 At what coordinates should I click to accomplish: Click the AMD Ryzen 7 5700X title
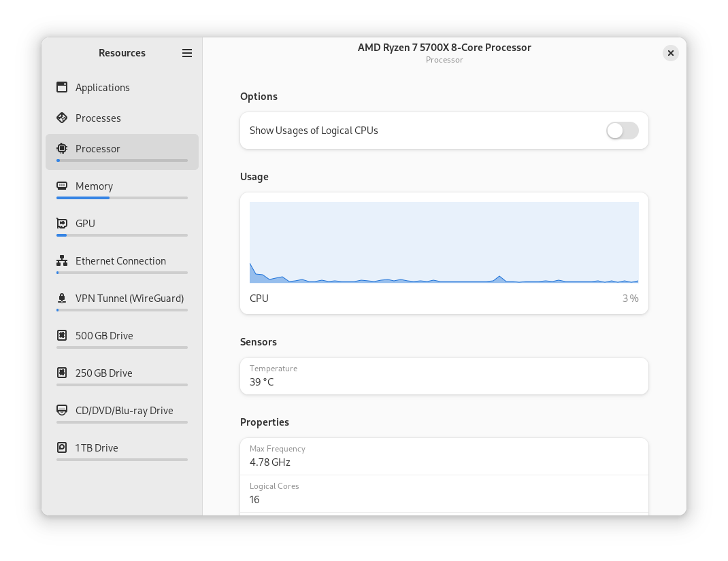click(444, 48)
